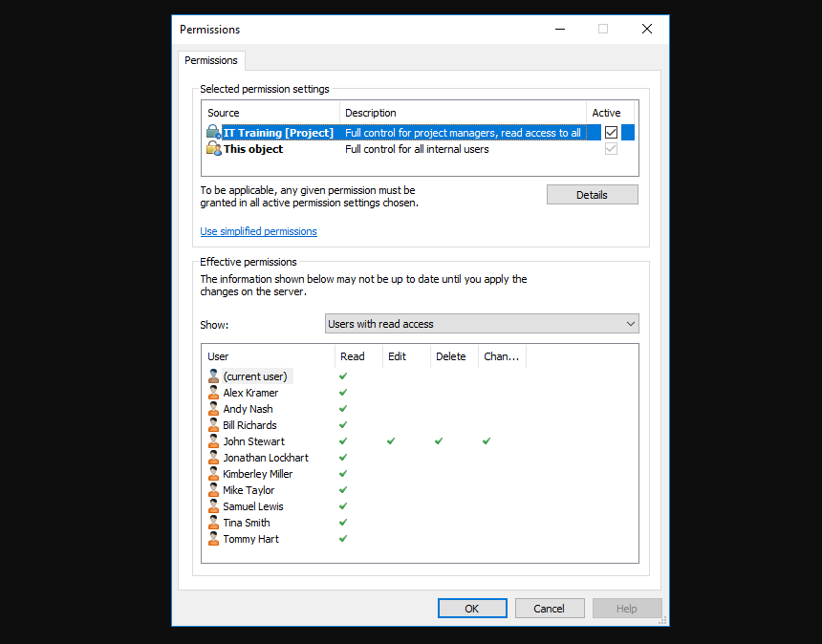Image resolution: width=822 pixels, height=644 pixels.
Task: Click the padlock icon beside IT Training [Project]
Action: click(x=211, y=132)
